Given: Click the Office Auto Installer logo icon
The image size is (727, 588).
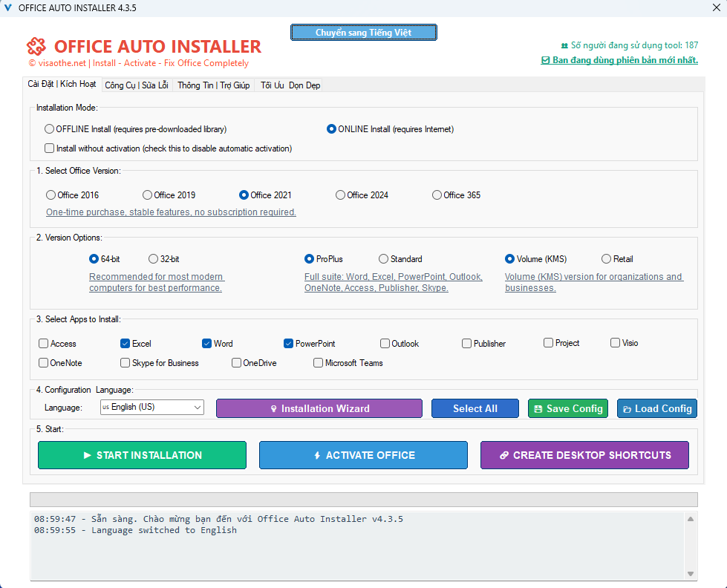Looking at the screenshot, I should pos(36,46).
